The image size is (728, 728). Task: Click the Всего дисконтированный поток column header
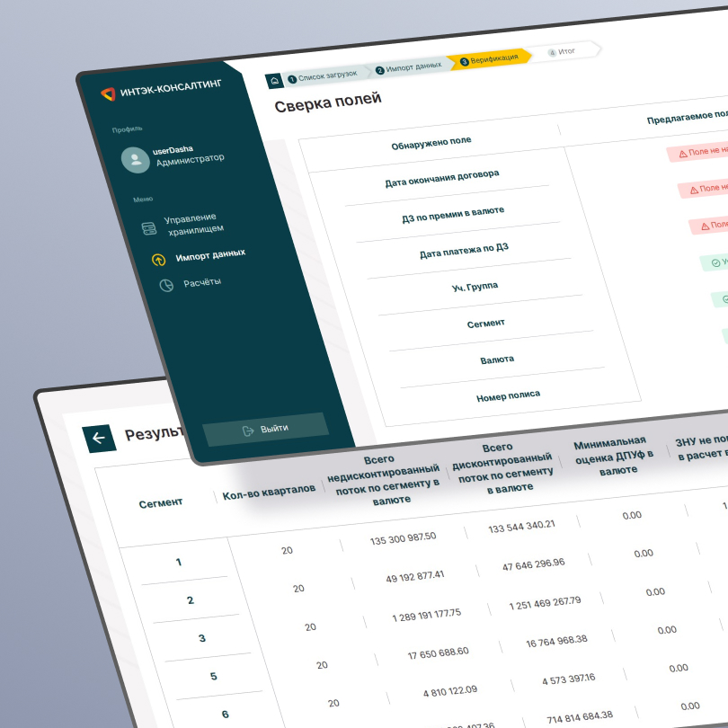(503, 467)
